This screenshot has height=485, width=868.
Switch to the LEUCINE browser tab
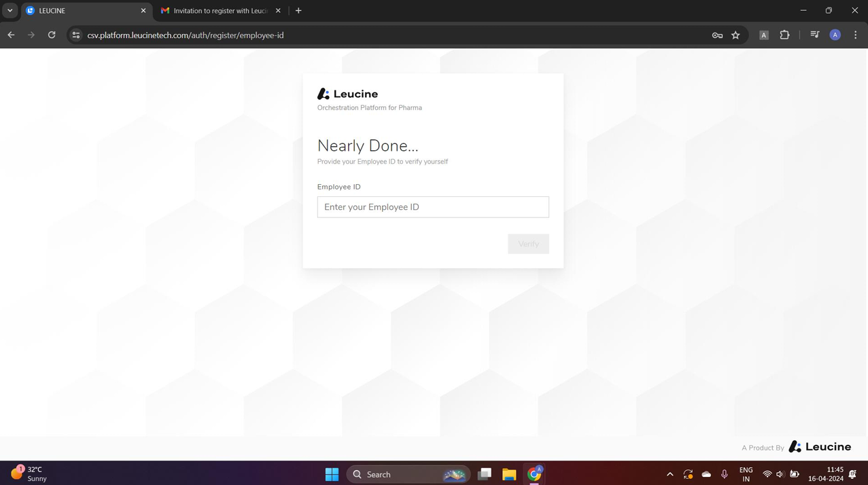86,11
